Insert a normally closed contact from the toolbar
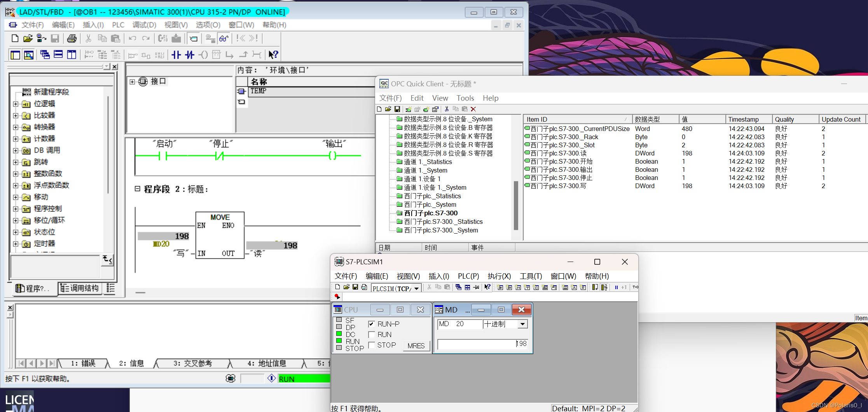This screenshot has width=868, height=412. [x=190, y=55]
